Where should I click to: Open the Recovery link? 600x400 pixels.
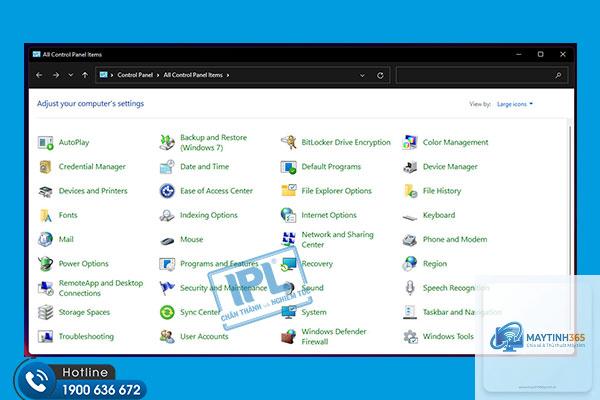point(317,264)
